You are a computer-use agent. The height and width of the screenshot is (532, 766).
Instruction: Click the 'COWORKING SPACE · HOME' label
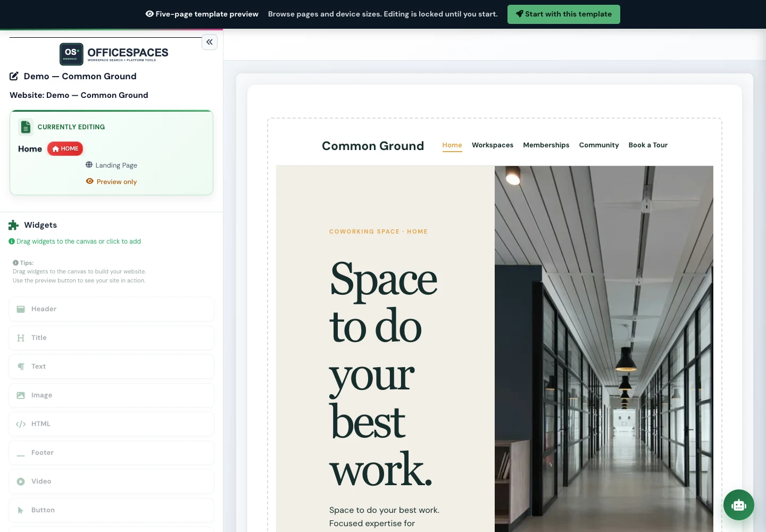(x=378, y=231)
